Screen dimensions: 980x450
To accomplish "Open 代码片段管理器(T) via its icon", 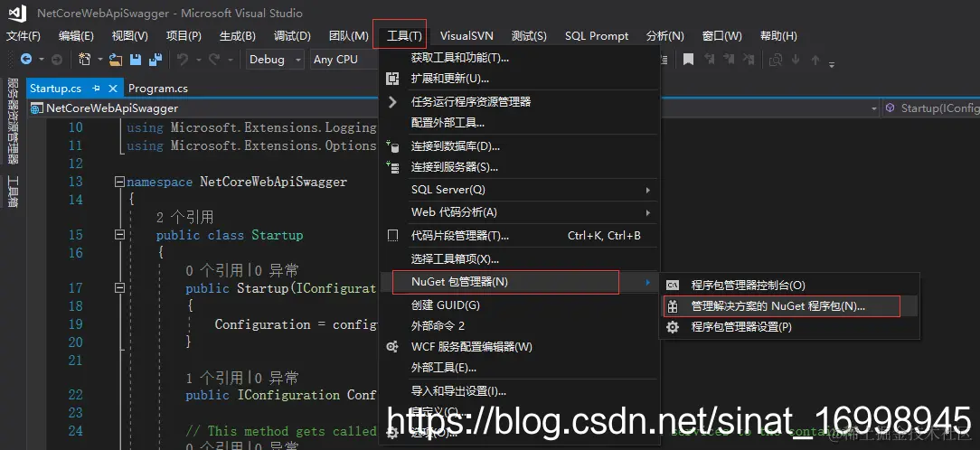I will 392,236.
